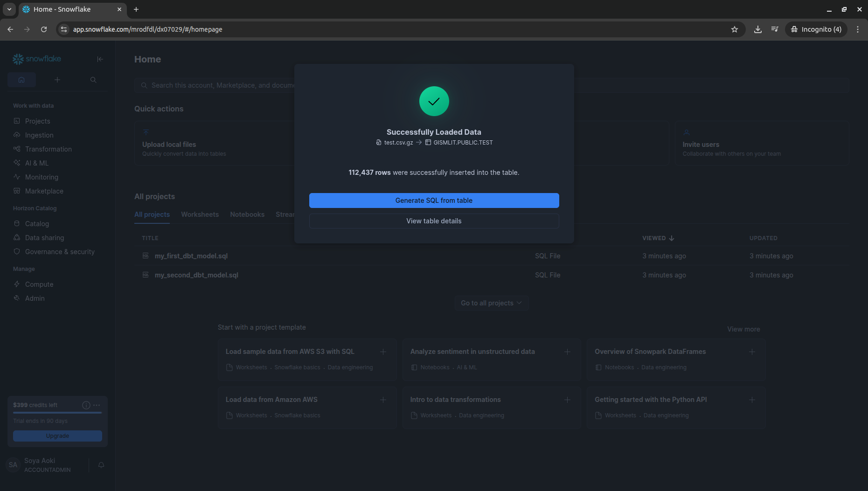Viewport: 868px width, 491px height.
Task: Switch to the Worksheets tab
Action: tap(200, 214)
